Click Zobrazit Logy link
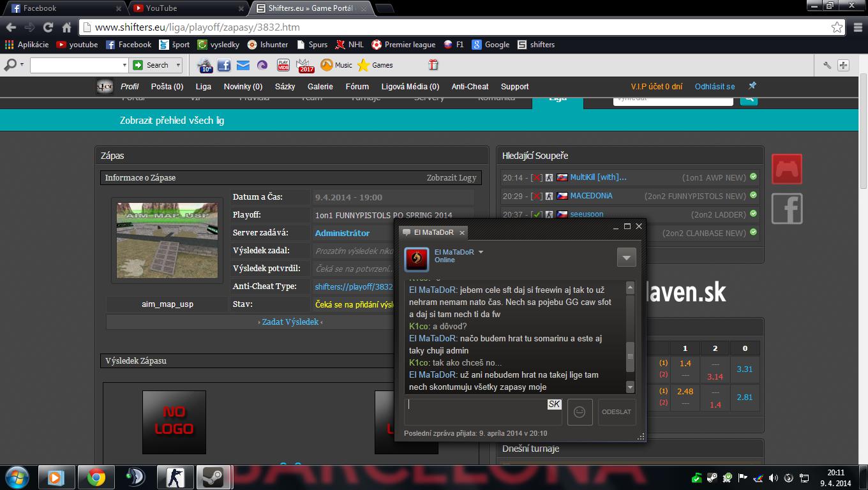 (x=451, y=177)
